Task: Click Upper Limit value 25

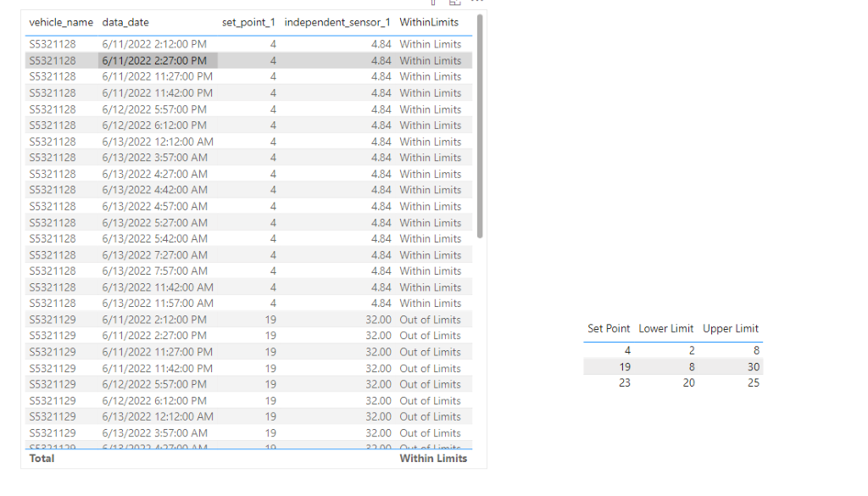Action: coord(754,383)
